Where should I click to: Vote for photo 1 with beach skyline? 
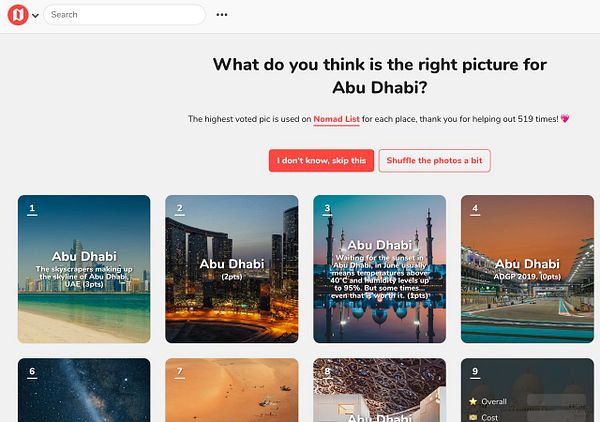84,269
